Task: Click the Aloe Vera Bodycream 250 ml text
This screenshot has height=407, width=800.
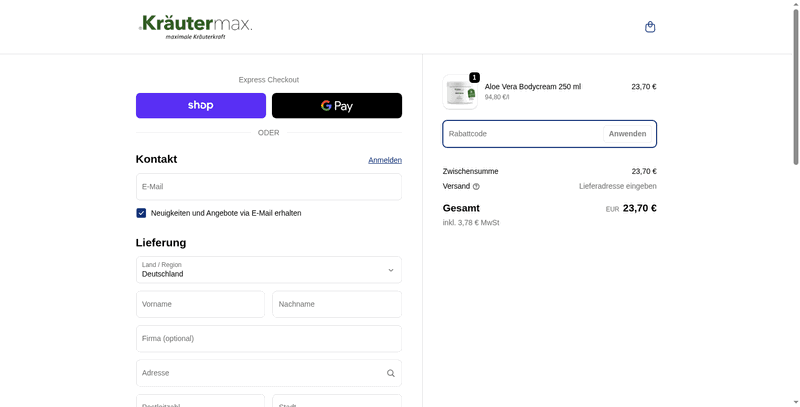Action: coord(533,87)
